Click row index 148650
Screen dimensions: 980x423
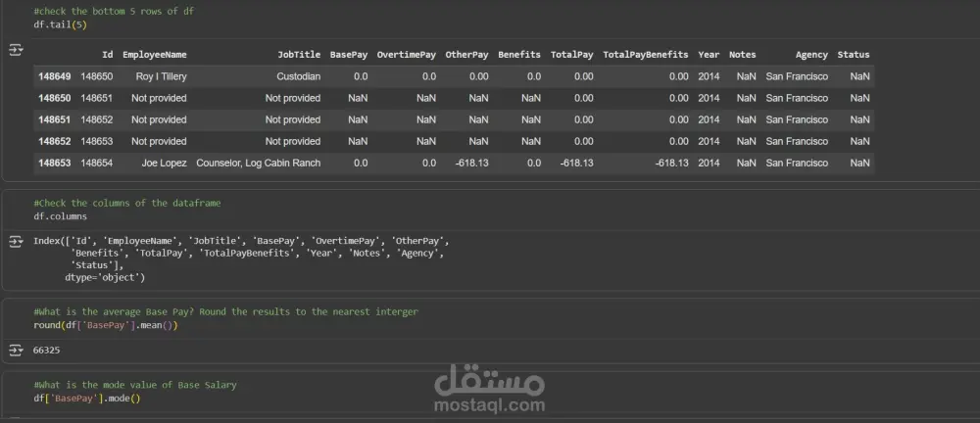(54, 98)
